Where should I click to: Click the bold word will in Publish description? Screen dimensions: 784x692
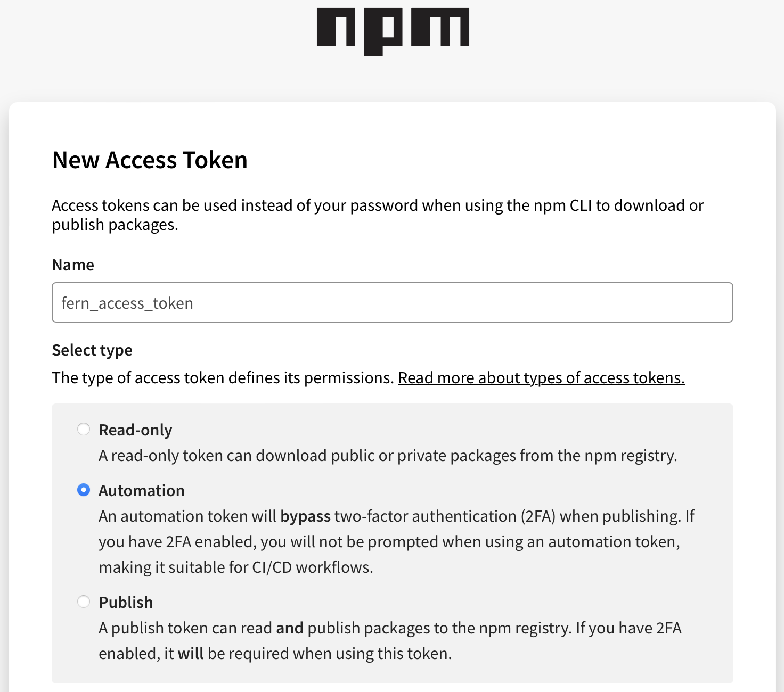click(191, 654)
